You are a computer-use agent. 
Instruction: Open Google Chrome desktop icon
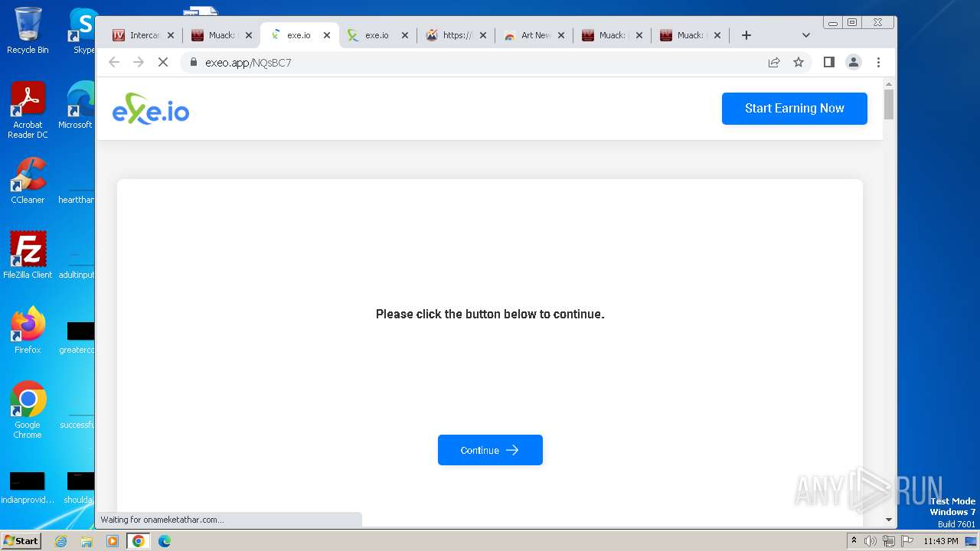coord(28,410)
